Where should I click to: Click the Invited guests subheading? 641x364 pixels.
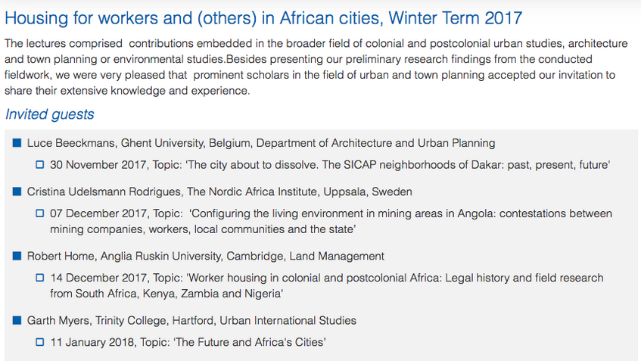tap(49, 114)
